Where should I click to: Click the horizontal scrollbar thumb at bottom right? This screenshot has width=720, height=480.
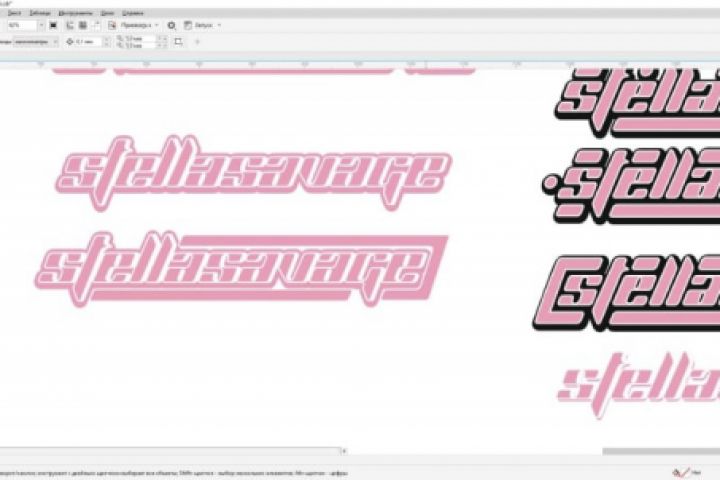661,452
